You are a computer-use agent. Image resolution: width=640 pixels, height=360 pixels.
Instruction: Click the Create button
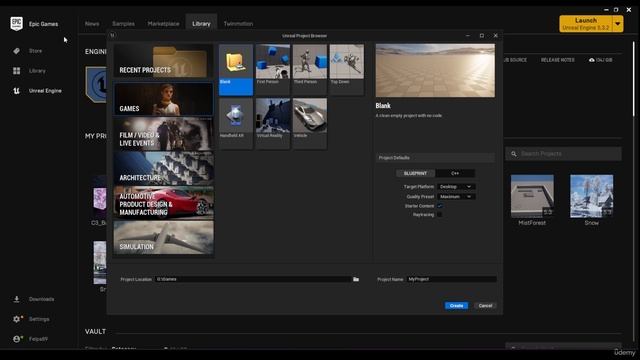pos(456,306)
